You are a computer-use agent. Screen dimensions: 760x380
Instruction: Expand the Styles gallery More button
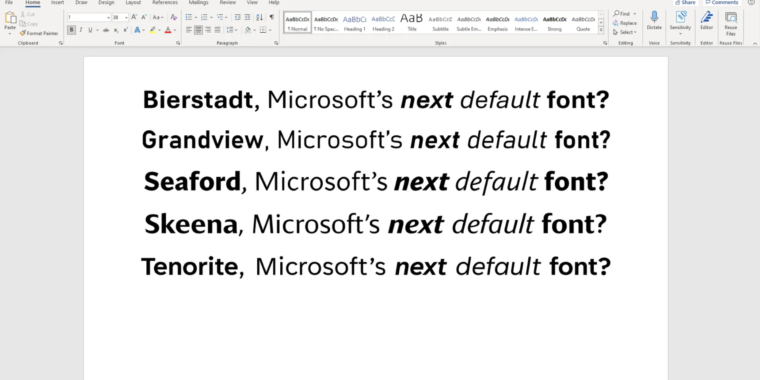point(601,30)
